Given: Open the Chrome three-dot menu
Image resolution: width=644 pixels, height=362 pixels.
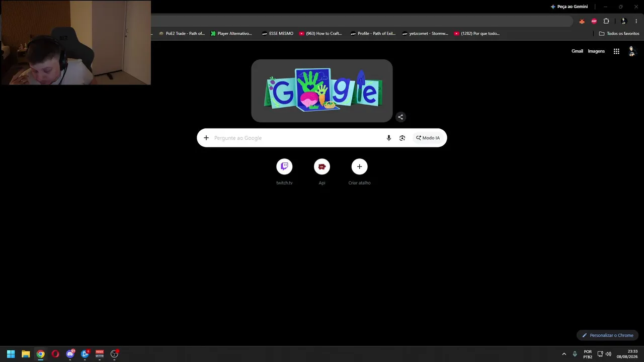Looking at the screenshot, I should click(636, 21).
